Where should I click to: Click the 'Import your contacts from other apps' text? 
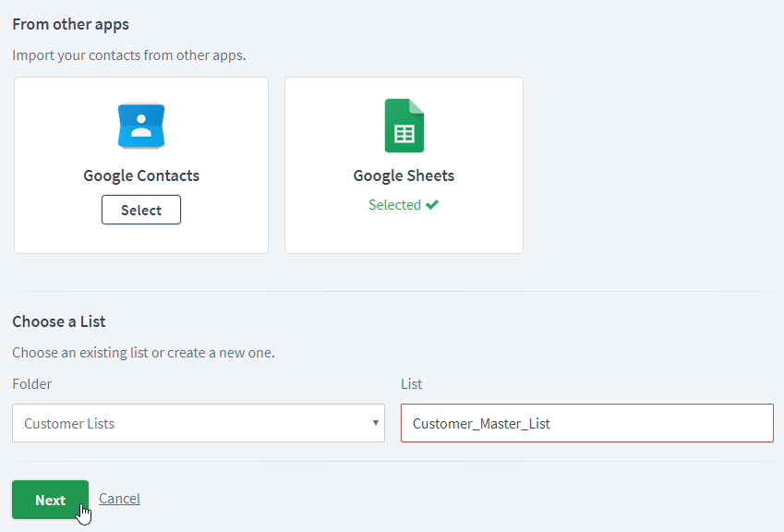point(129,55)
